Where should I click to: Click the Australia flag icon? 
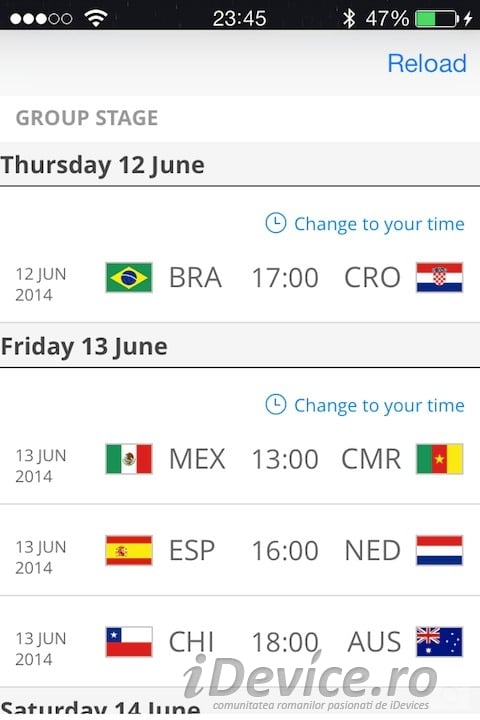click(439, 641)
